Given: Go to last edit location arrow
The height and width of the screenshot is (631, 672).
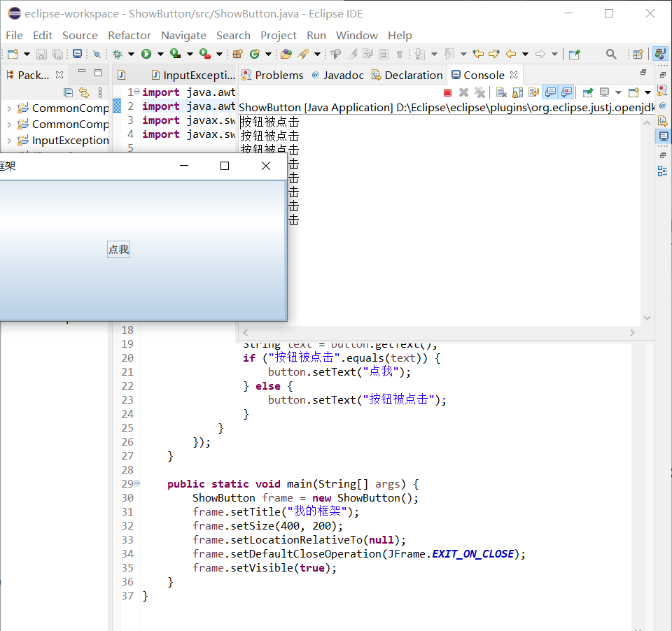Looking at the screenshot, I should click(x=478, y=54).
